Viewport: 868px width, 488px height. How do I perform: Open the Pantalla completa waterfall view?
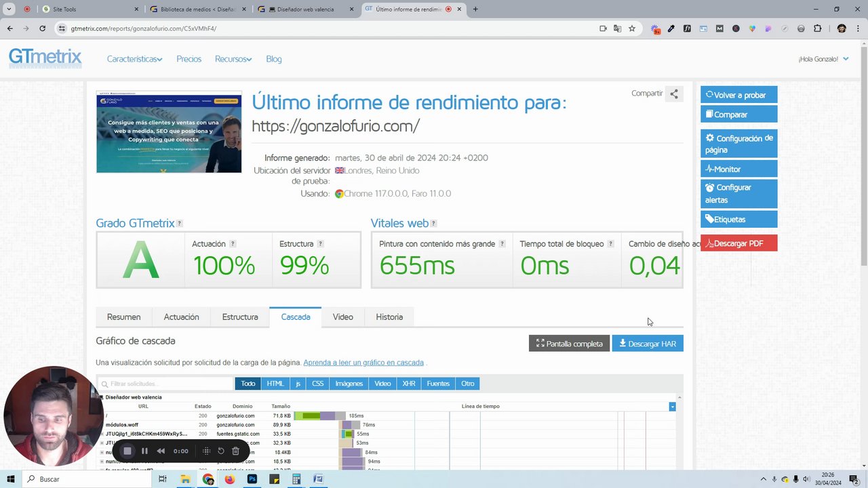[x=569, y=344]
